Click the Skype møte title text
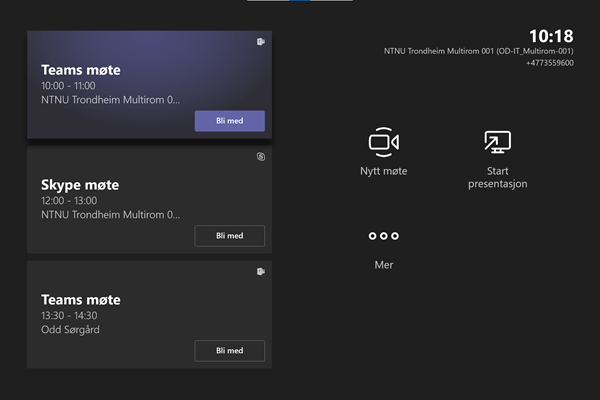The image size is (600, 400). click(80, 185)
